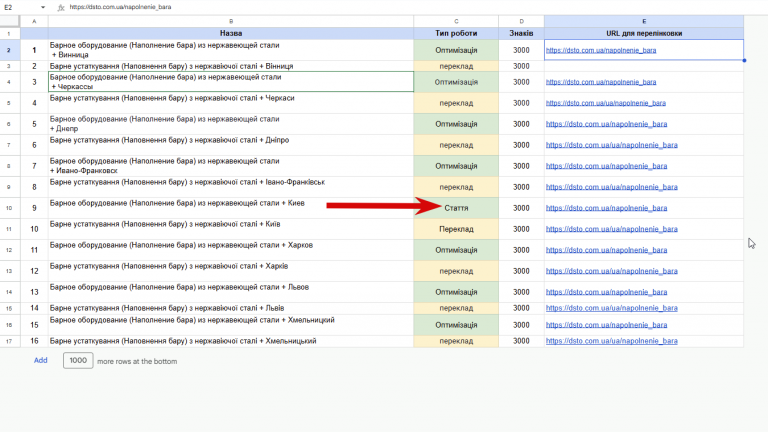
Task: Click the 'Стаття' cell in column C
Action: click(456, 208)
